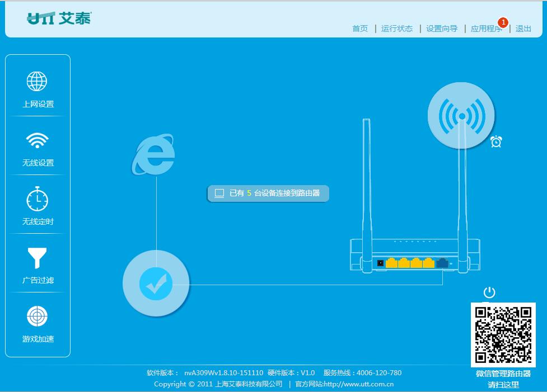The width and height of the screenshot is (547, 392).
Task: Select the 无线设置 Wi-Fi icon
Action: [x=36, y=139]
